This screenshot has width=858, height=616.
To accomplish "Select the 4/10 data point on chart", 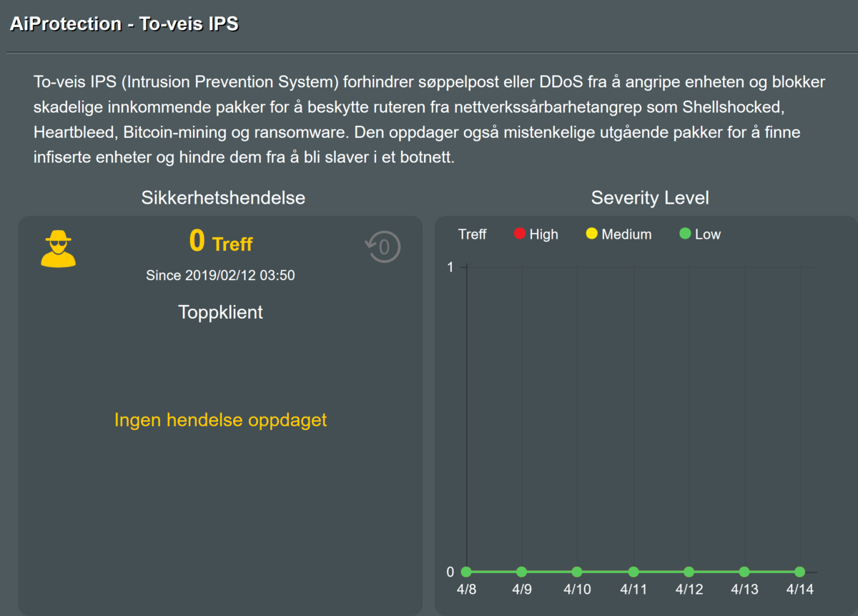I will (577, 572).
